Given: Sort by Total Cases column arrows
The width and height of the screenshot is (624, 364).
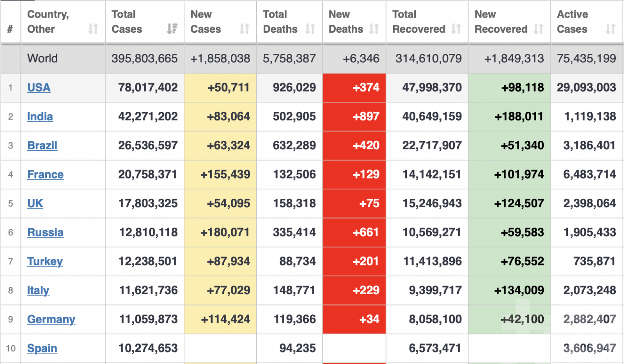Looking at the screenshot, I should [172, 29].
